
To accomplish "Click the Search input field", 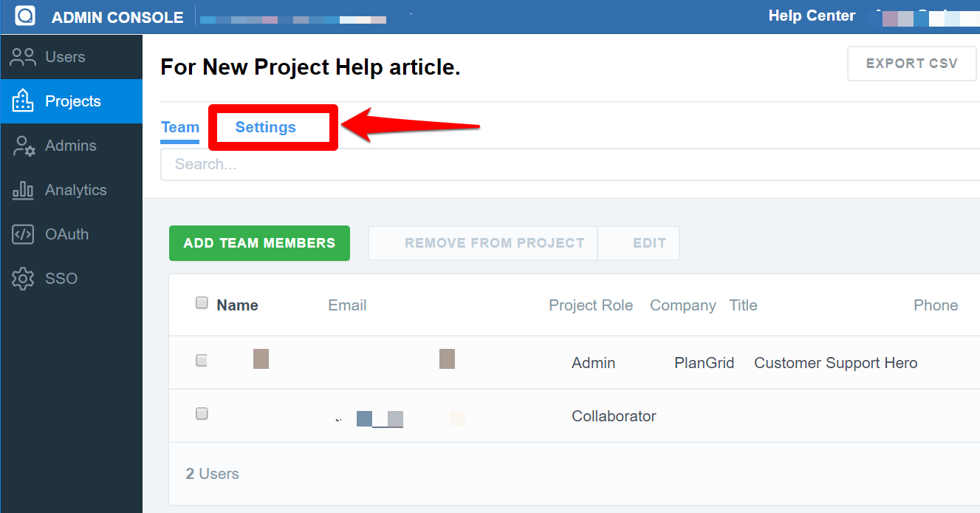I will tap(570, 164).
